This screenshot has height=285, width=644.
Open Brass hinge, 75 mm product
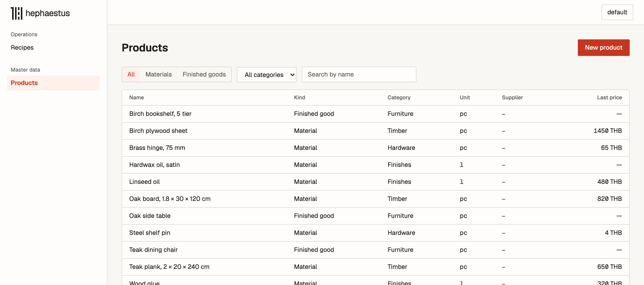[x=157, y=148]
